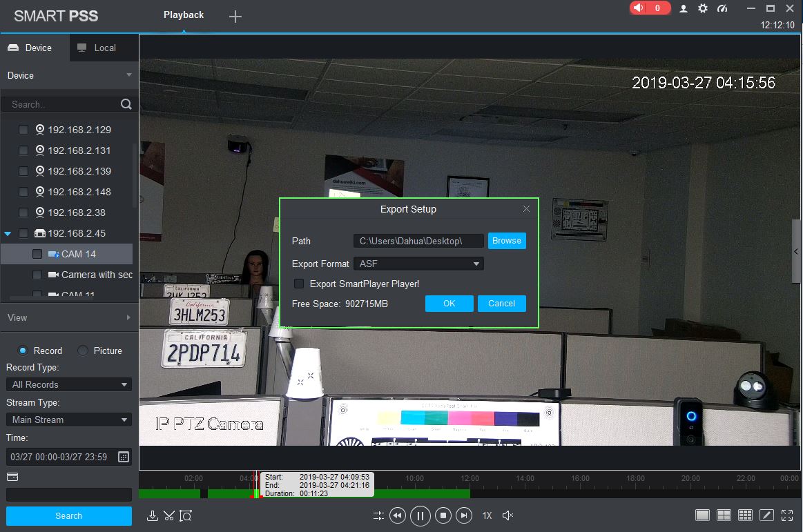Open the user account icon
Image resolution: width=803 pixels, height=532 pixels.
point(683,9)
